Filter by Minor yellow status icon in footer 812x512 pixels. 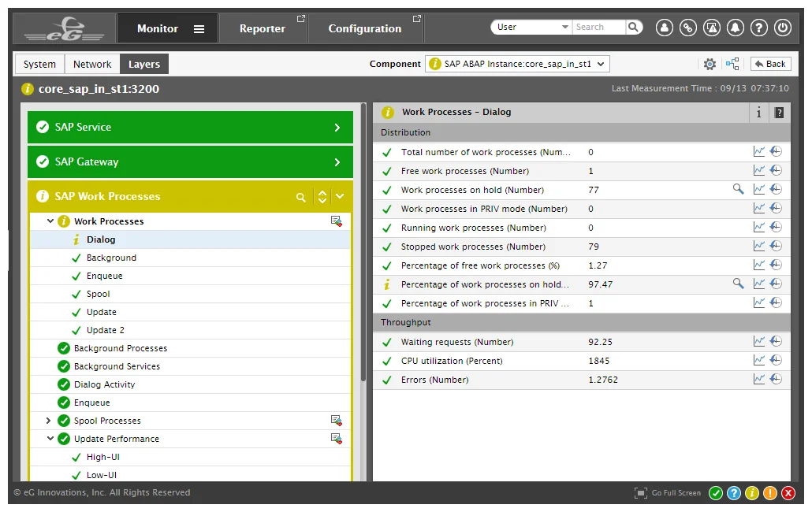[752, 493]
